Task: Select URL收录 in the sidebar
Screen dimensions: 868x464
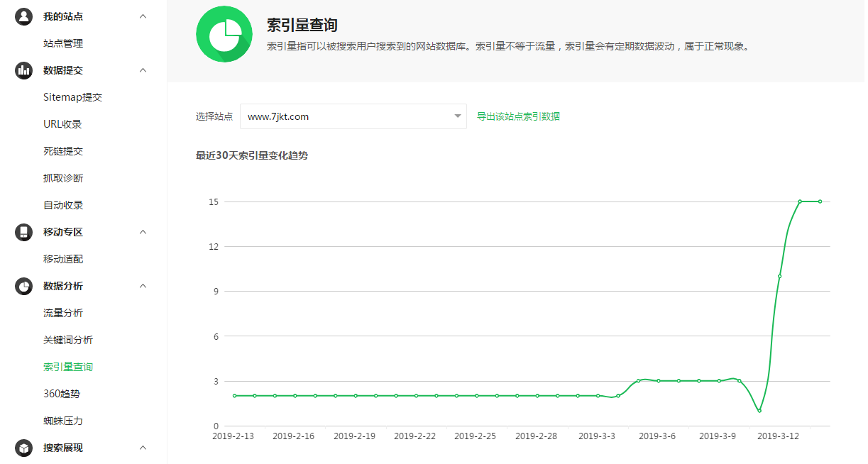Action: (61, 123)
